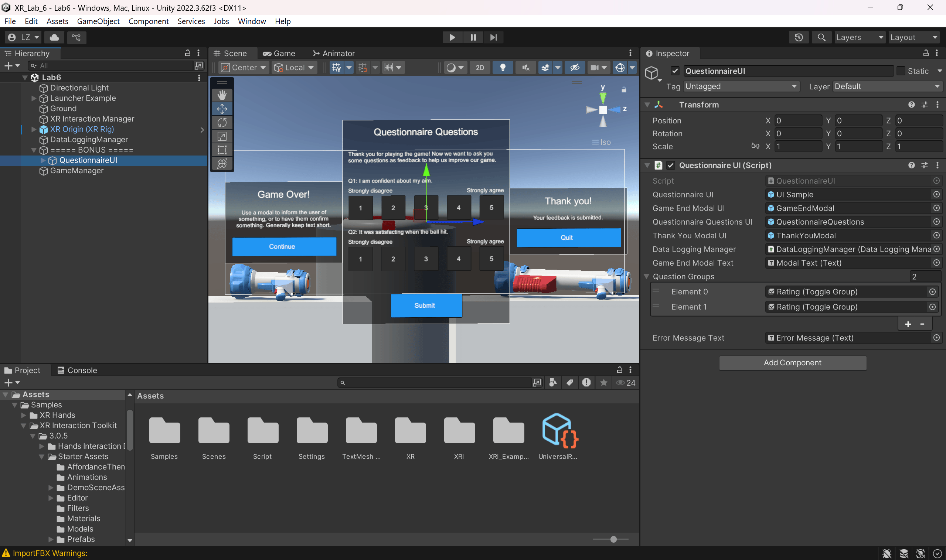Click the Add Component button
Image resolution: width=946 pixels, height=560 pixels.
792,363
